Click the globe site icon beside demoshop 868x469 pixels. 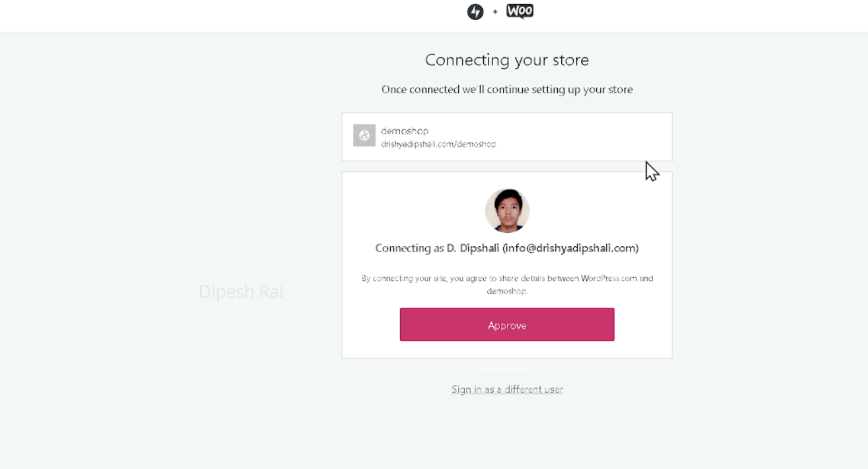364,136
